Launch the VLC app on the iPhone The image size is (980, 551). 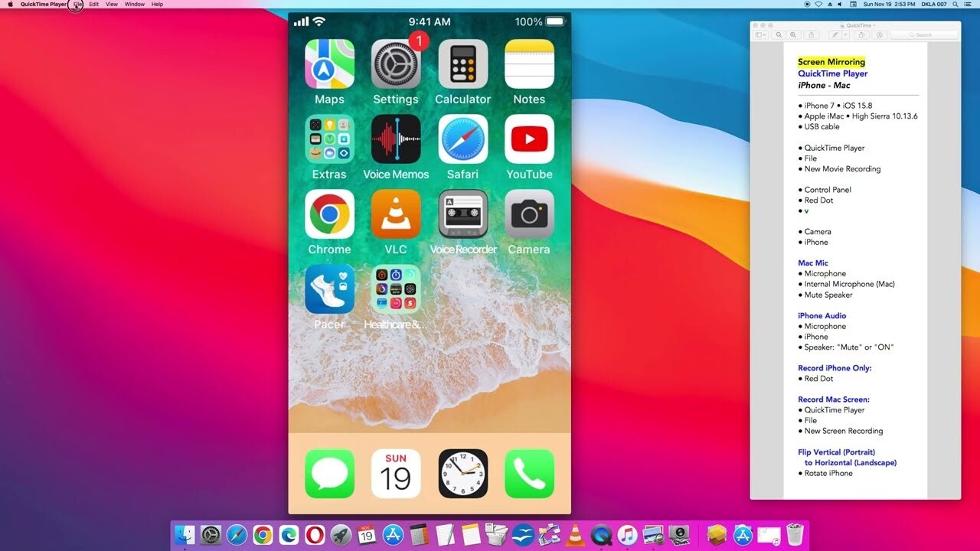[396, 214]
